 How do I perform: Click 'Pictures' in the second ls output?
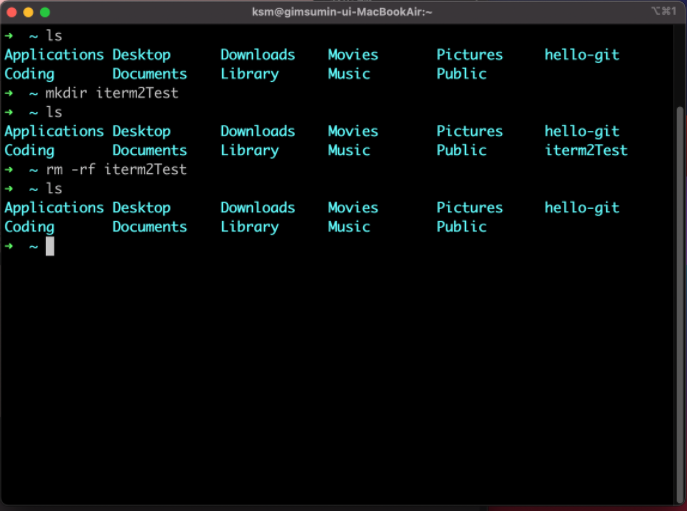pos(470,131)
